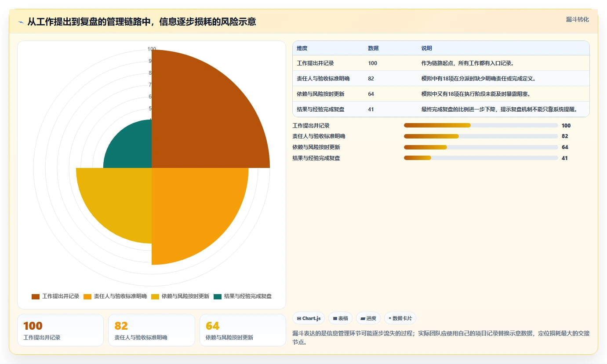The width and height of the screenshot is (607, 364).
Task: Click the 结果与经验完成复盘 progress bar
Action: 481,158
